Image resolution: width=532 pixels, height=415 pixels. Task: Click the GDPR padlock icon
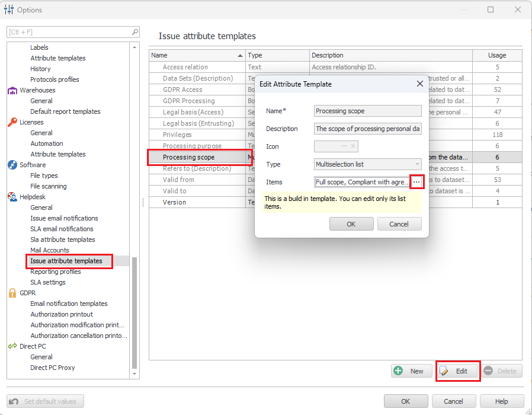(x=12, y=293)
